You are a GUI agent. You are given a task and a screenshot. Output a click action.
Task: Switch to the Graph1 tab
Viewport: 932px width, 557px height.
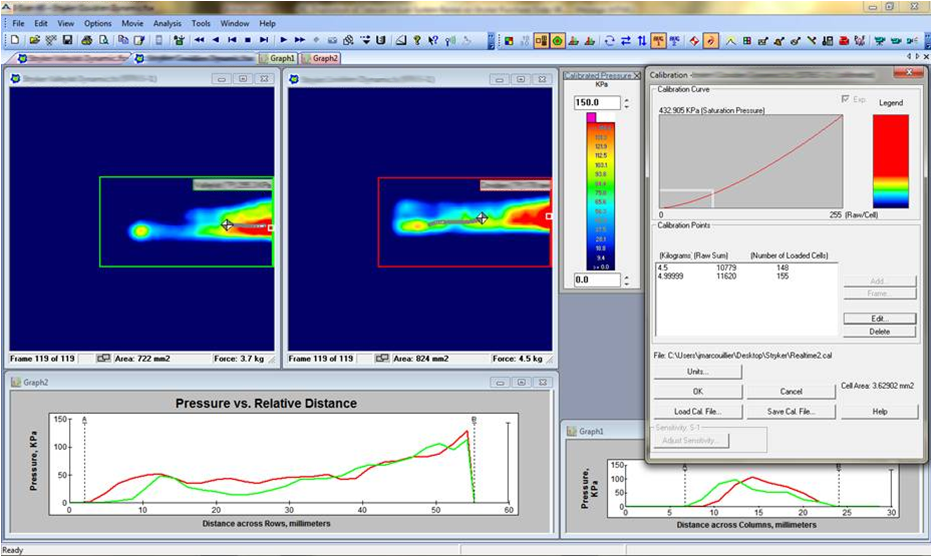tap(277, 58)
